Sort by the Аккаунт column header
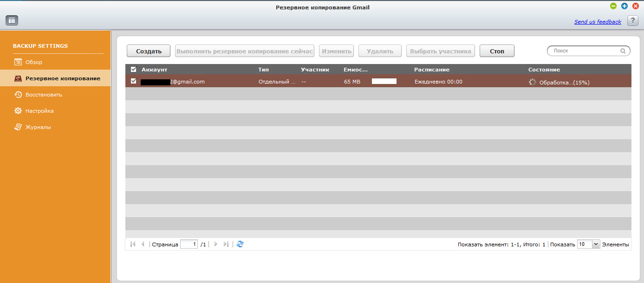 pyautogui.click(x=154, y=70)
